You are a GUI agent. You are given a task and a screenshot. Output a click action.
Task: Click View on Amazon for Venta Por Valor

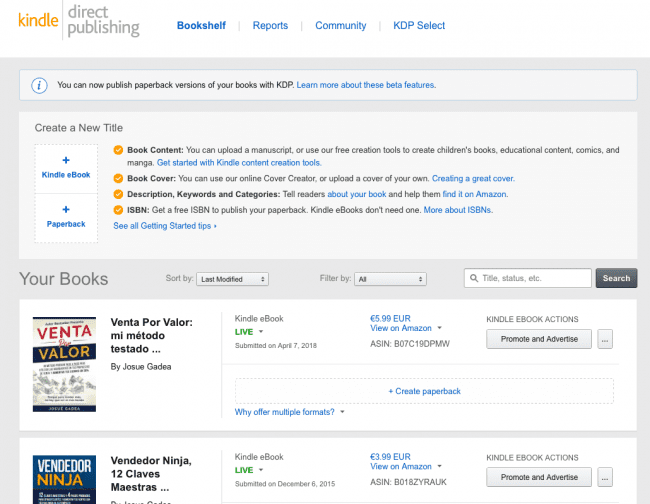[x=401, y=328]
